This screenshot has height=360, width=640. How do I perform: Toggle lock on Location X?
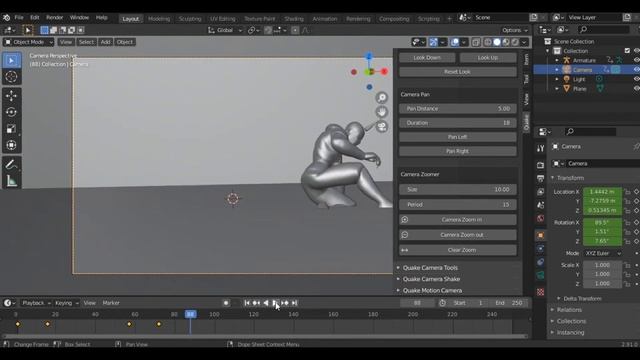627,191
